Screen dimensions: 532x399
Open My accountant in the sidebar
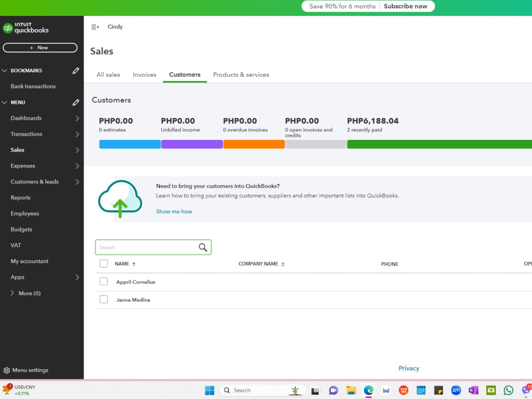(29, 261)
